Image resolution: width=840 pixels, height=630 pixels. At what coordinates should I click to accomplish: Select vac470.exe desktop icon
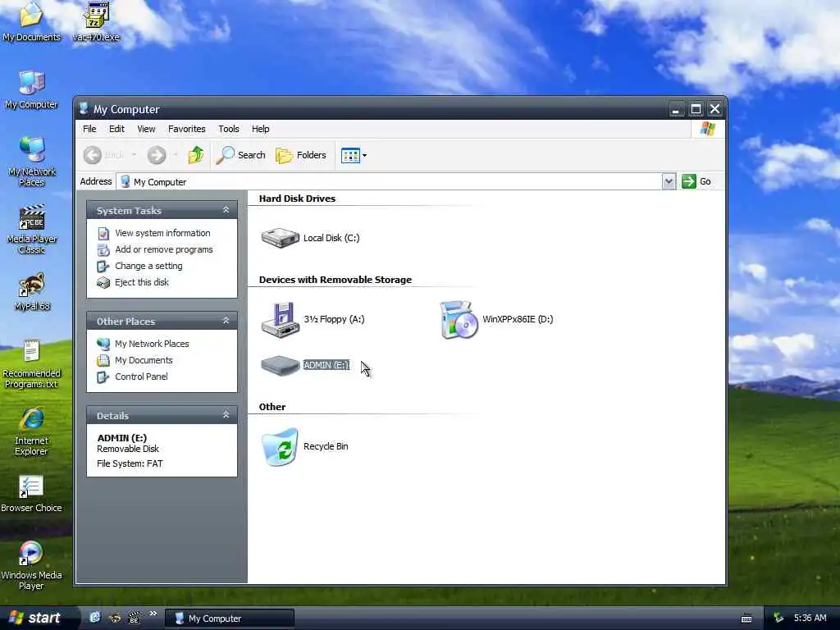96,21
